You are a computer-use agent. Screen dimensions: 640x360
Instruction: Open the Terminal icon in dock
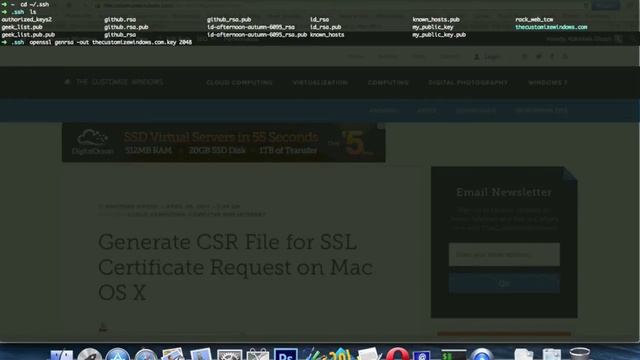(453, 355)
